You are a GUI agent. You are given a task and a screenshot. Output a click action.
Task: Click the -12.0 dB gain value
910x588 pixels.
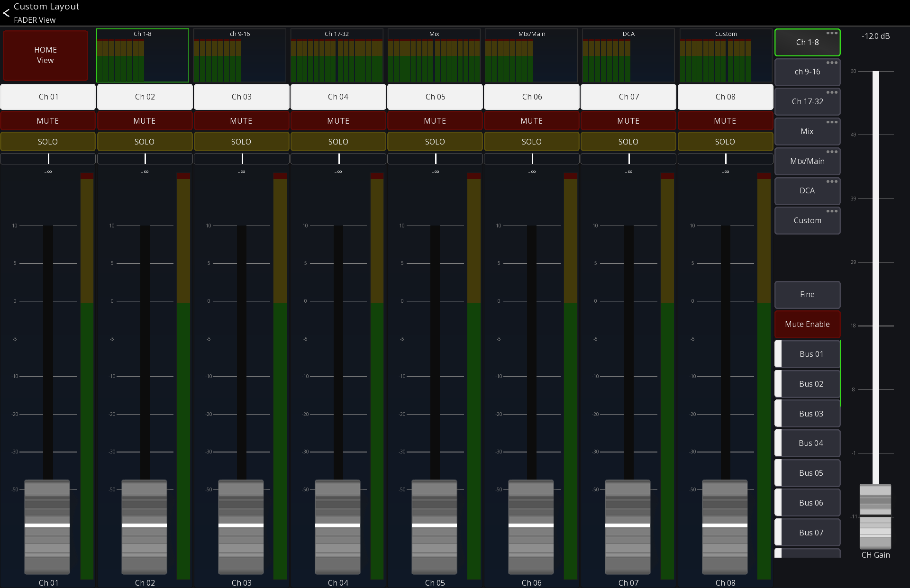point(875,36)
